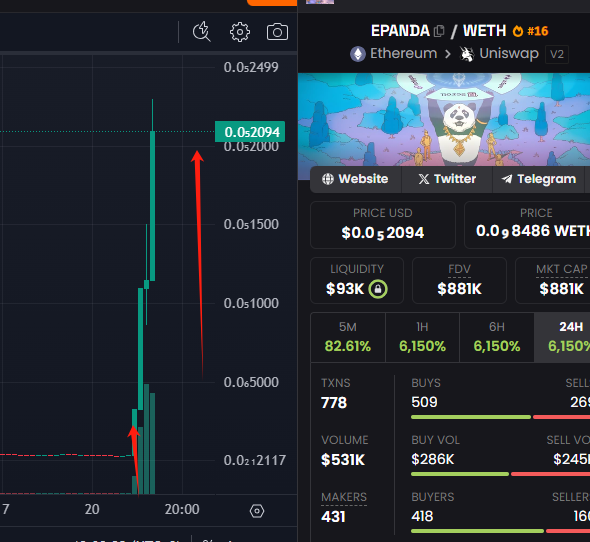Click the BUYERS value 418
The width and height of the screenshot is (590, 542).
click(422, 516)
